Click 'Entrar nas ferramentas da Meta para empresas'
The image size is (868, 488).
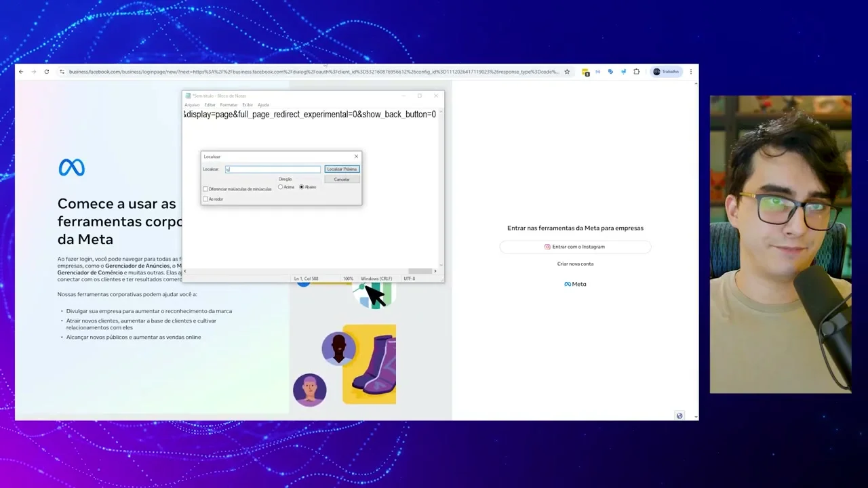575,228
